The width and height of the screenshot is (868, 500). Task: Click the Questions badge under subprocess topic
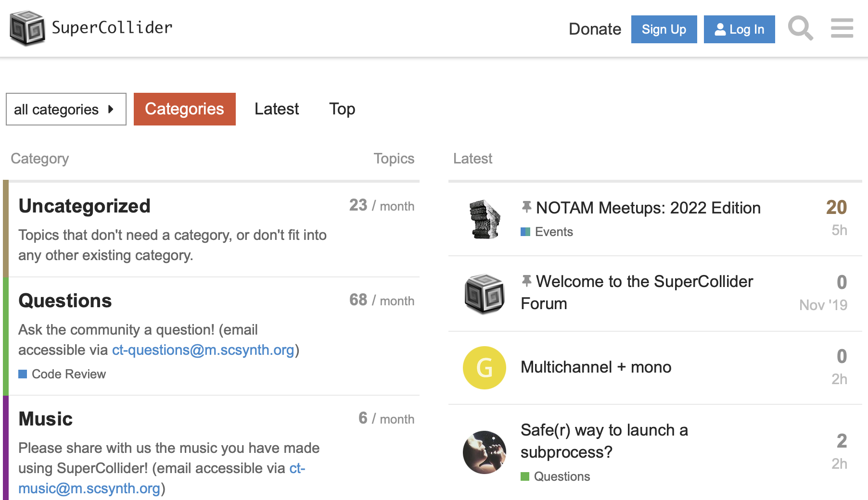pos(556,476)
